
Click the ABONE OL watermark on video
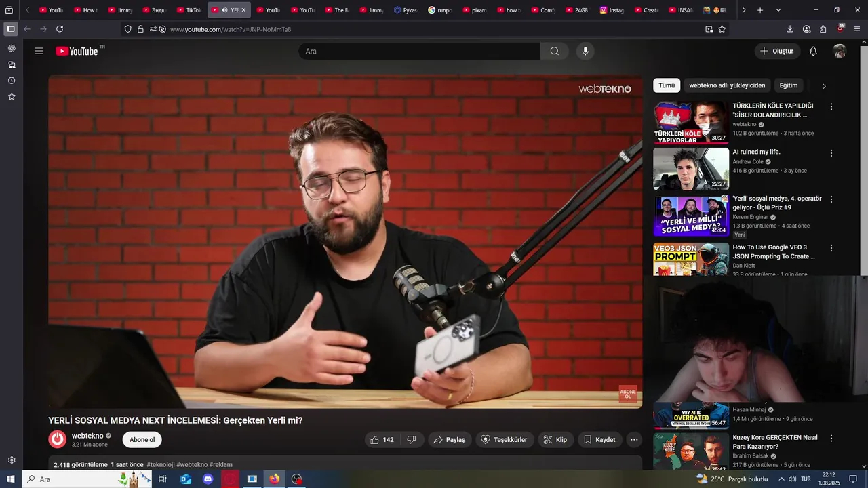(x=628, y=394)
